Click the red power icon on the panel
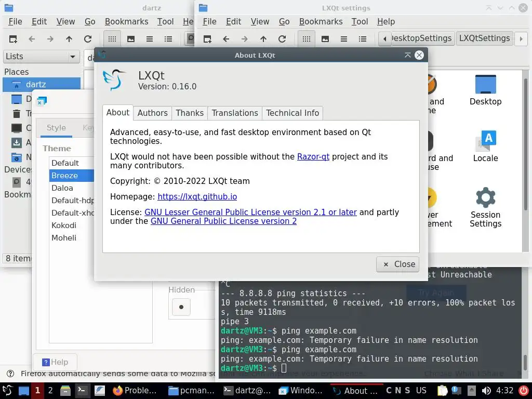Viewport: 532px width, 399px height. [x=524, y=391]
